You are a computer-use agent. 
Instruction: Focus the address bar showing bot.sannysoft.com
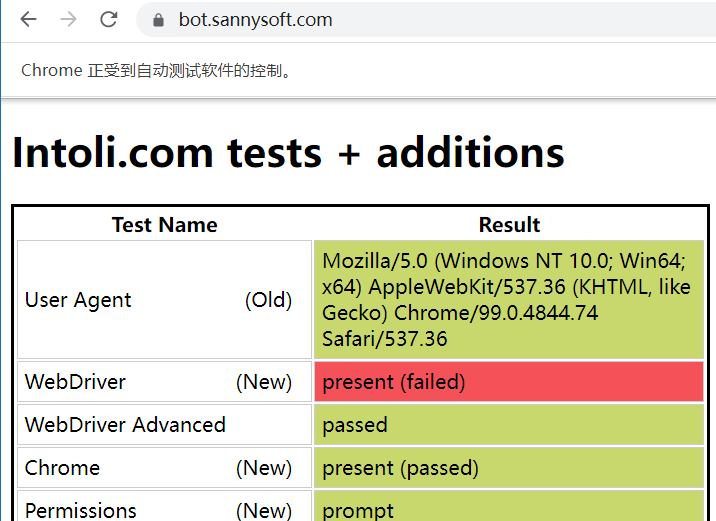coord(426,19)
